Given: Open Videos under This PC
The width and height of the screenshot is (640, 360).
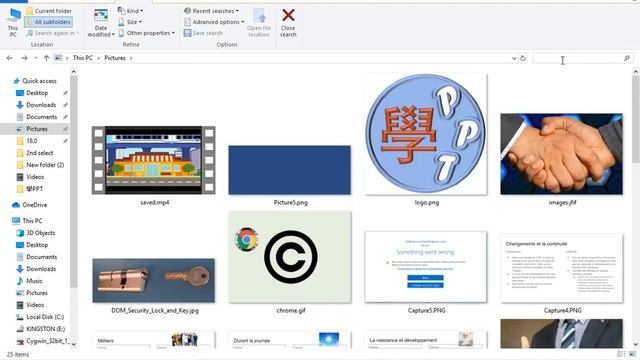Looking at the screenshot, I should tap(35, 305).
